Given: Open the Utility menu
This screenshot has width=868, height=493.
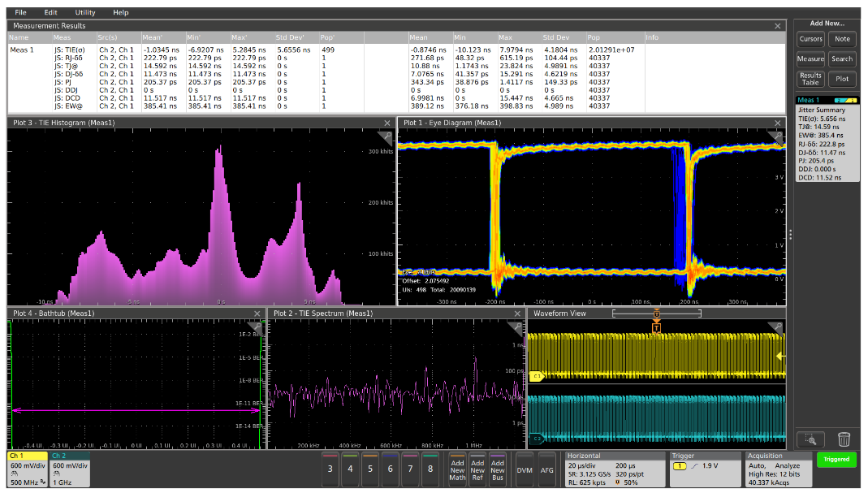Looking at the screenshot, I should point(84,12).
